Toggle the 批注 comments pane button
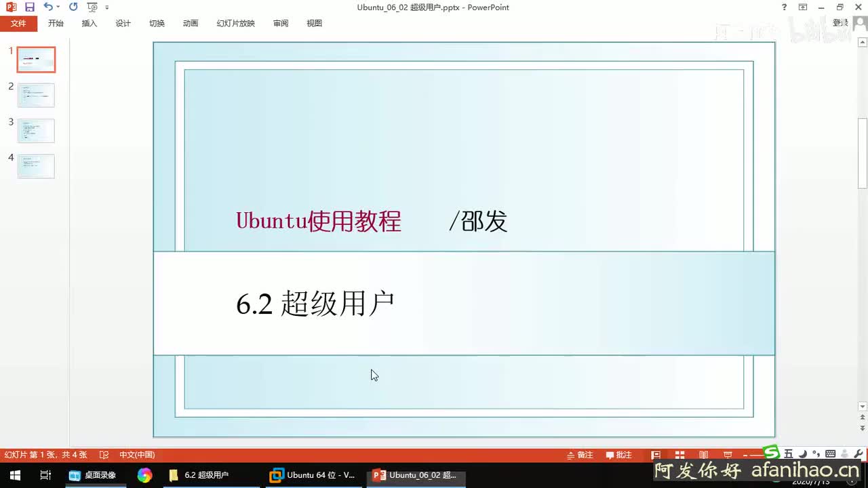This screenshot has width=868, height=488. (x=619, y=455)
